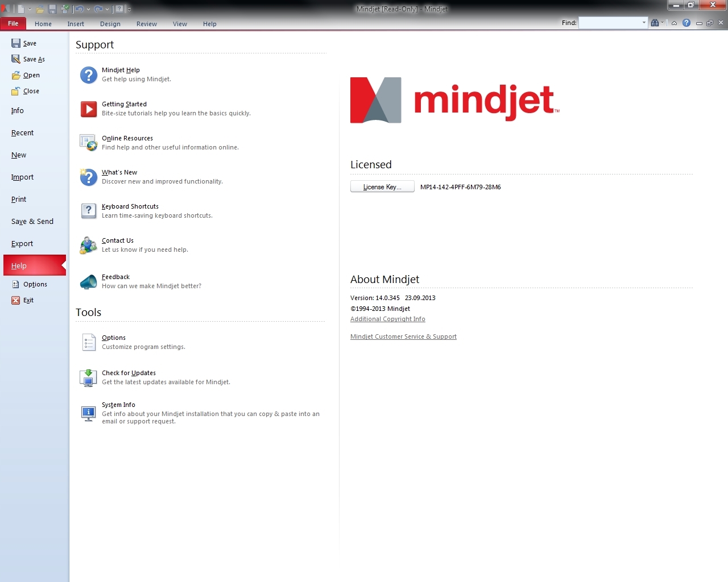
Task: Click the redo arrow in title bar
Action: click(x=98, y=9)
